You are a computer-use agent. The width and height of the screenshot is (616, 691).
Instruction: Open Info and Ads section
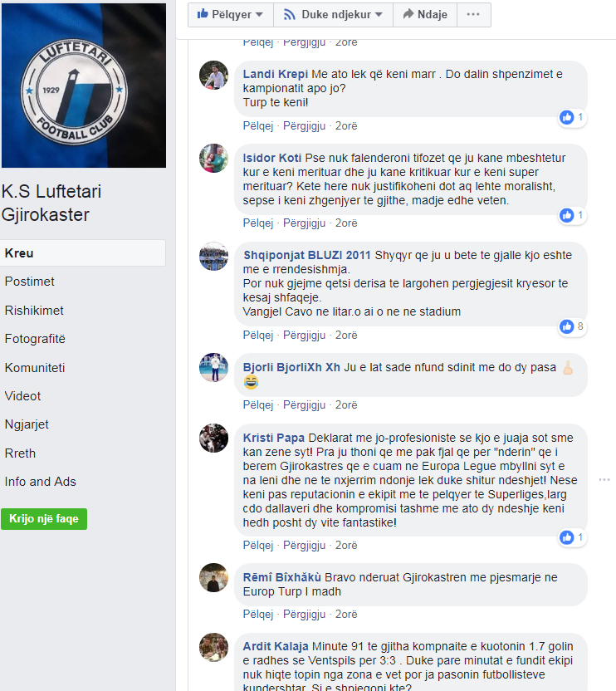[x=40, y=482]
